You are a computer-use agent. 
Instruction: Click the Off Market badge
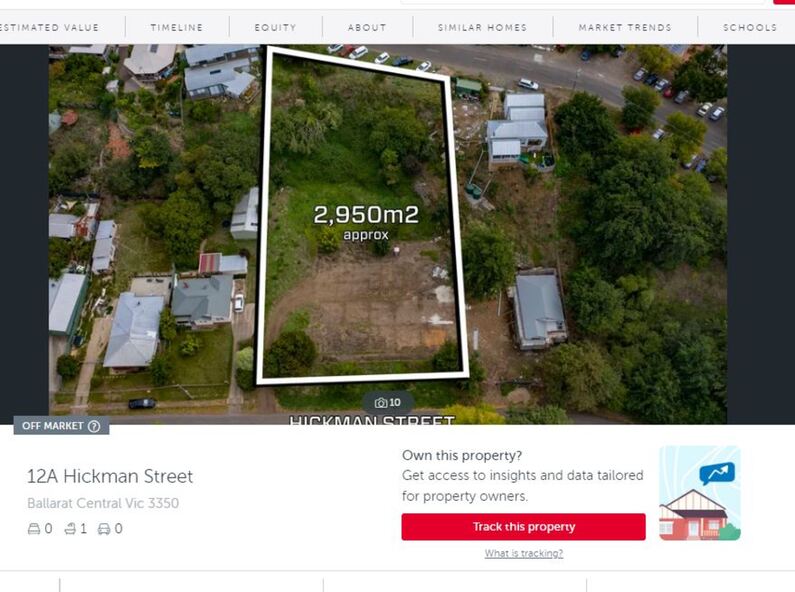61,426
